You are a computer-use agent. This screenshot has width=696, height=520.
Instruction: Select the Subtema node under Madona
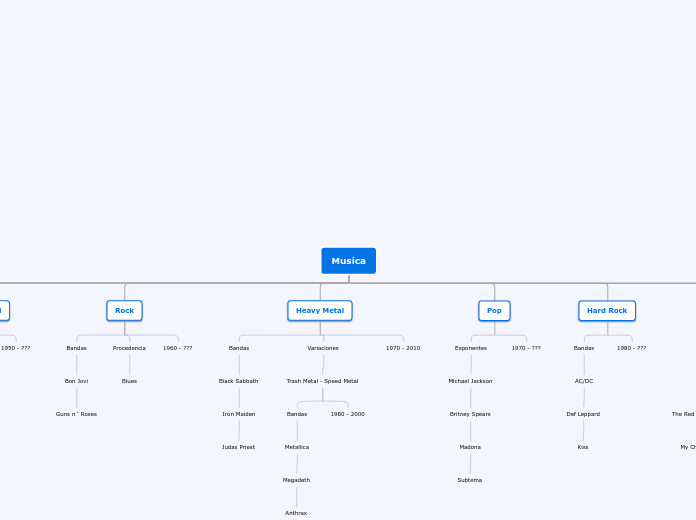470,480
